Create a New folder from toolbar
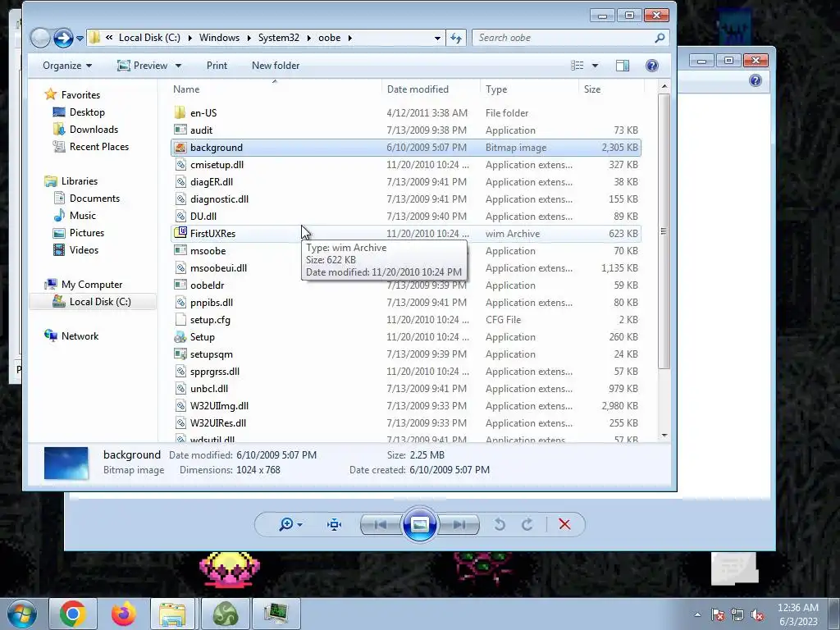The width and height of the screenshot is (840, 630). pyautogui.click(x=276, y=66)
